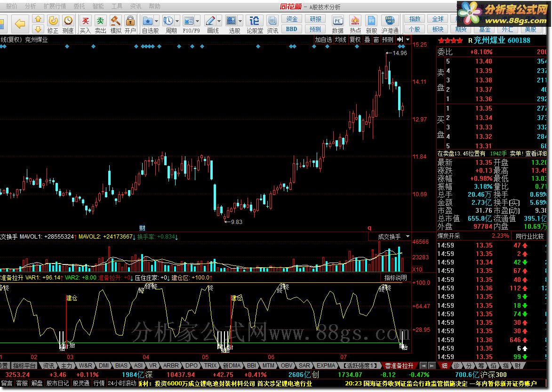552x392 pixels.
Task: Select the 活跃强度1 indicator tab
Action: (360, 366)
